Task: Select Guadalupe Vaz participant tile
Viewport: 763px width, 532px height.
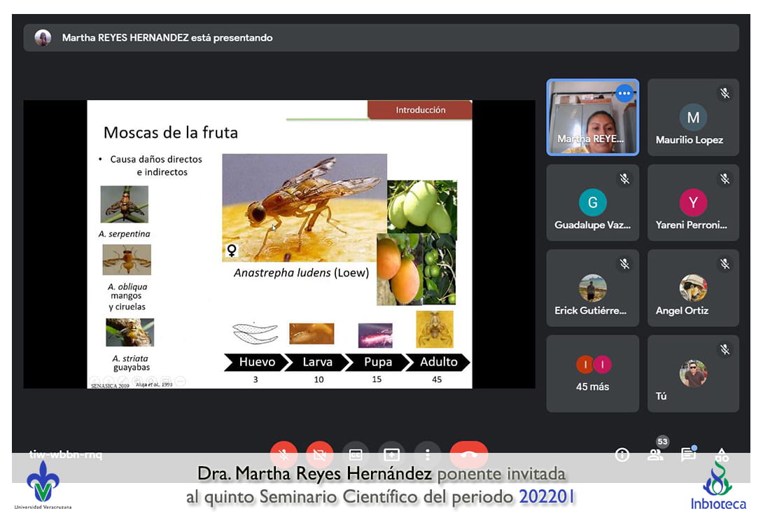Action: (592, 203)
